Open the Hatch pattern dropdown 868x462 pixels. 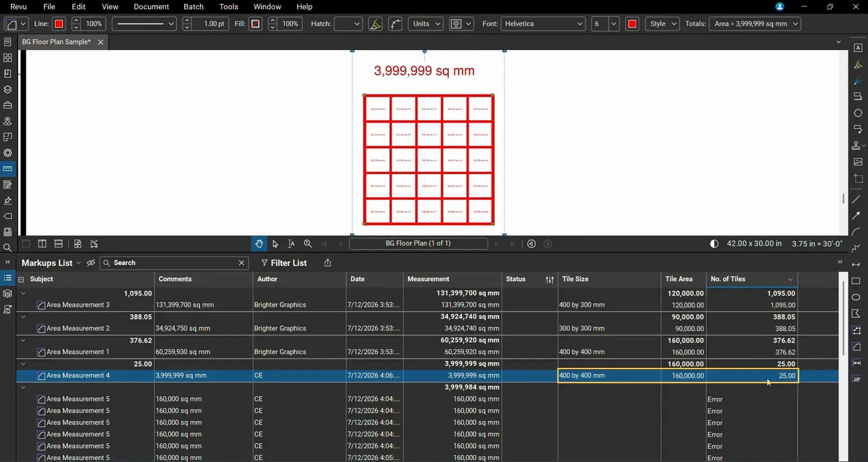tap(348, 24)
